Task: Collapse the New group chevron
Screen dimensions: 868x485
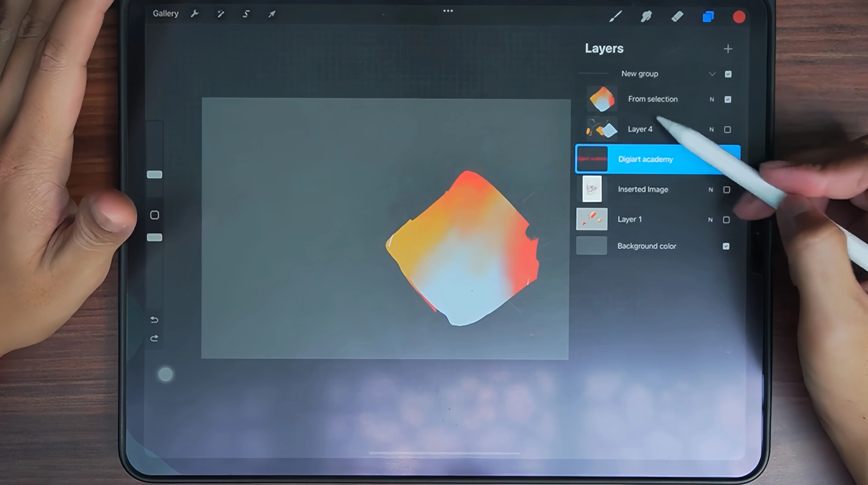Action: (712, 74)
